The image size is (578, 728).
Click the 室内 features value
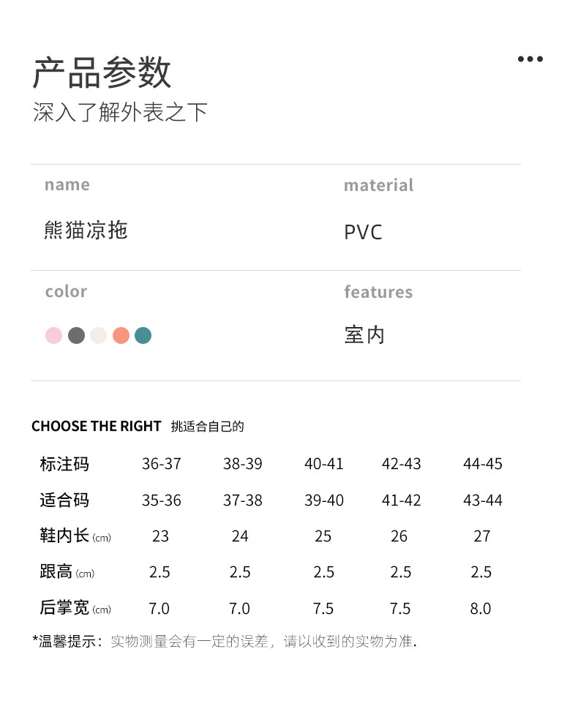click(x=364, y=335)
